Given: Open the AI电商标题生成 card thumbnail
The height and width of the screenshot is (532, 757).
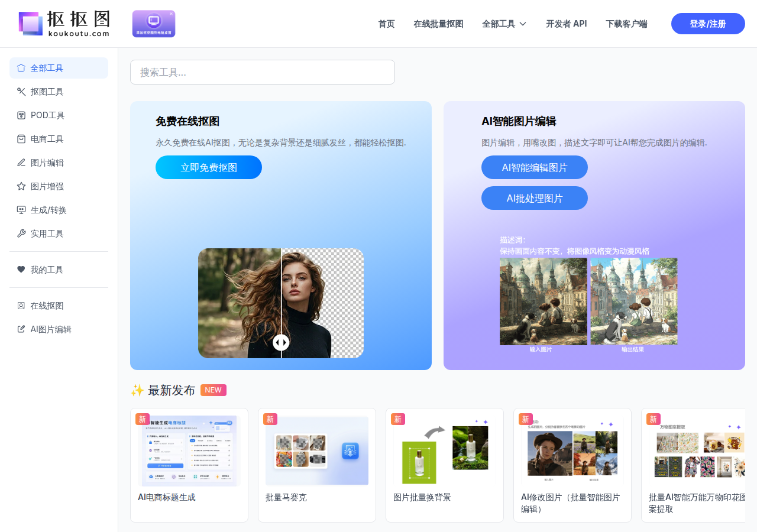Looking at the screenshot, I should tap(189, 450).
